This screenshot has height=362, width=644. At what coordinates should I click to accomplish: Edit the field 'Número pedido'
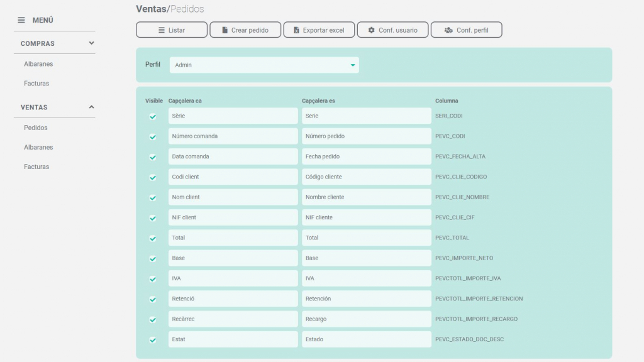pyautogui.click(x=367, y=136)
